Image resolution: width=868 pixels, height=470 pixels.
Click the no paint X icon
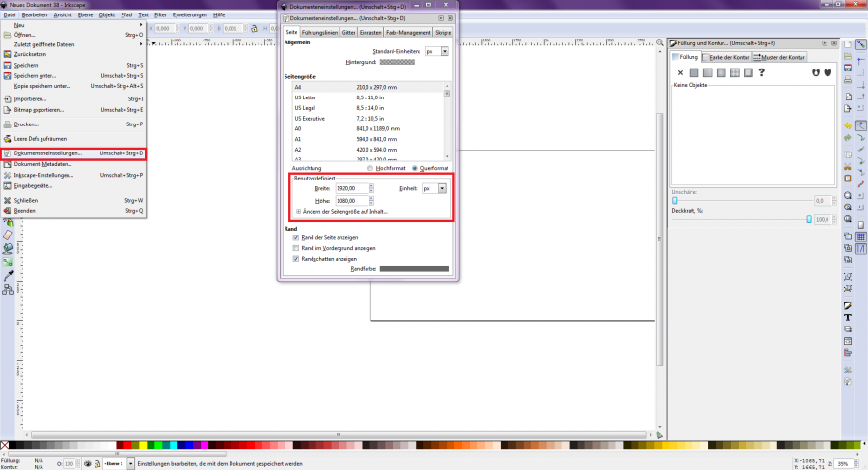tap(680, 72)
